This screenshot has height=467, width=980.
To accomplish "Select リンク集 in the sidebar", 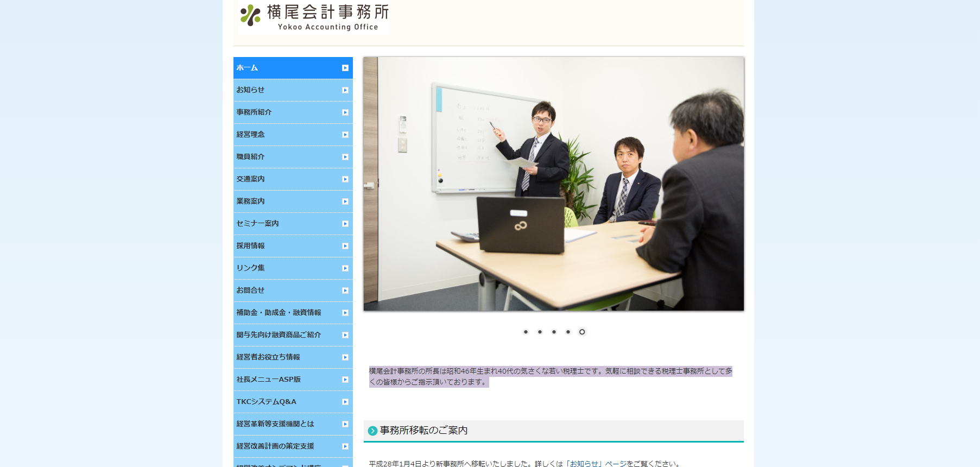I will click(293, 268).
